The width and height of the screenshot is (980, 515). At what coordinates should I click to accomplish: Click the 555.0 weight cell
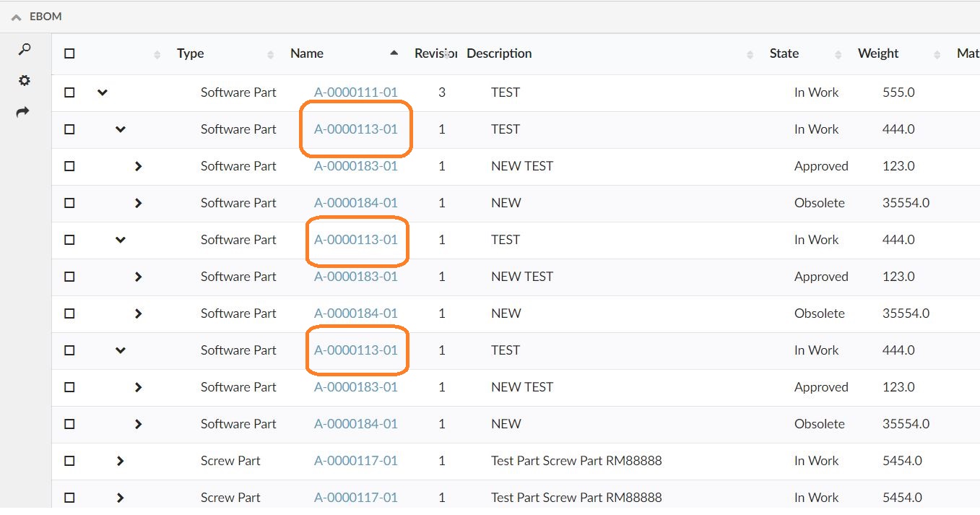898,92
